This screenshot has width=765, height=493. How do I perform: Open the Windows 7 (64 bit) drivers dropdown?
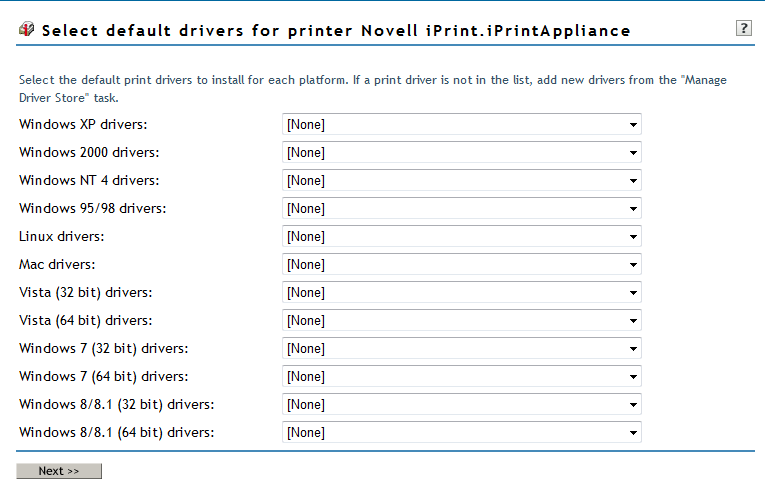pyautogui.click(x=461, y=377)
